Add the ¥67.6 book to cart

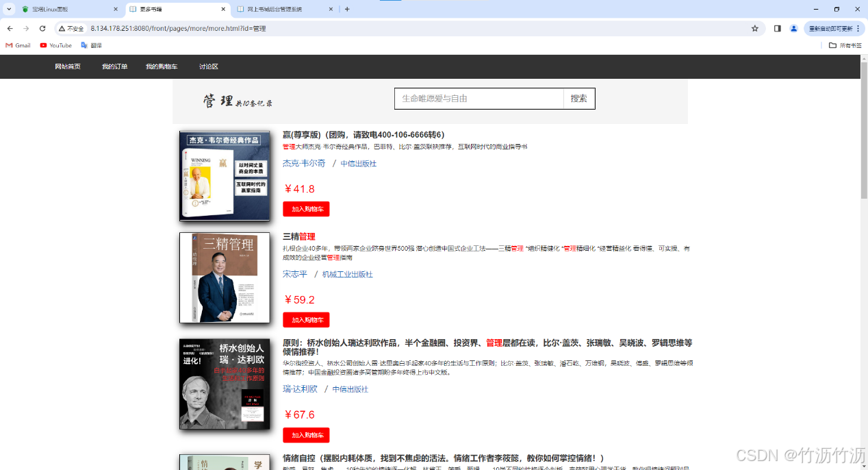[306, 435]
